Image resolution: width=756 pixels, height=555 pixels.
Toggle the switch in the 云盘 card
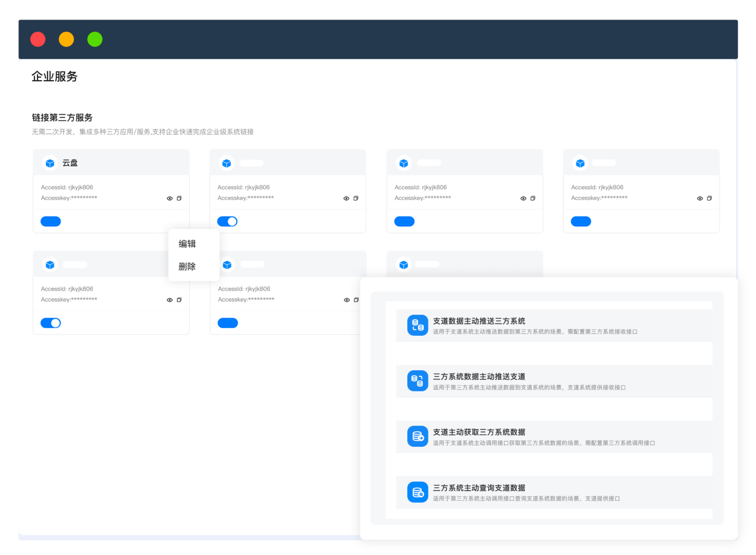click(51, 221)
